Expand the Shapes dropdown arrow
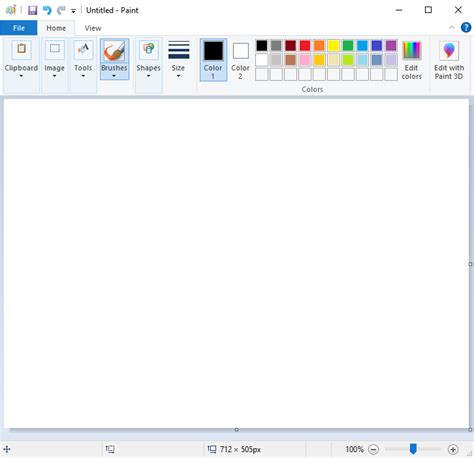The width and height of the screenshot is (474, 458). [x=148, y=76]
